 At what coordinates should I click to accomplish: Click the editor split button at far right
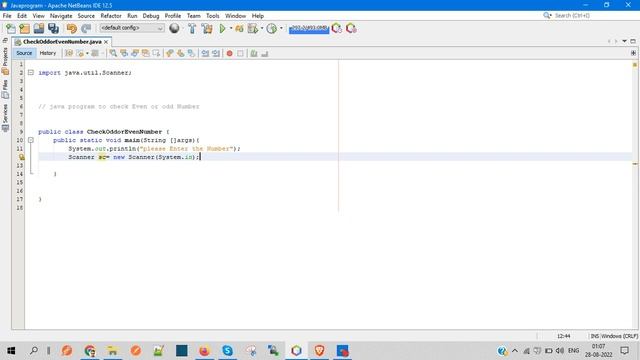(633, 53)
